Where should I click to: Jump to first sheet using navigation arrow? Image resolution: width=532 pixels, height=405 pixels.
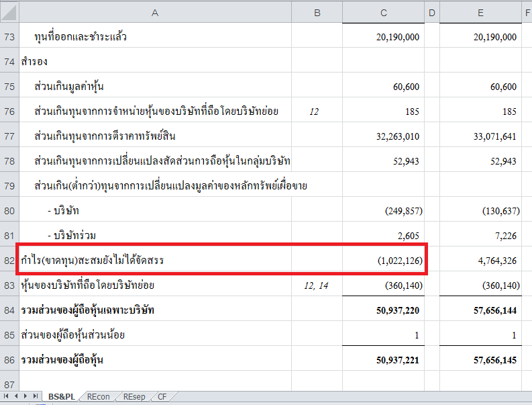(x=6, y=396)
